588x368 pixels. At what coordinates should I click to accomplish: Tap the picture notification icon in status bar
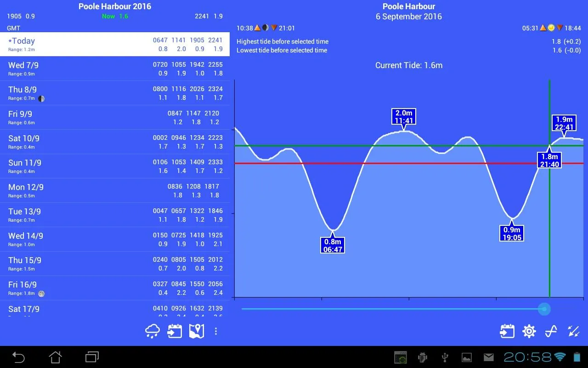pyautogui.click(x=467, y=357)
